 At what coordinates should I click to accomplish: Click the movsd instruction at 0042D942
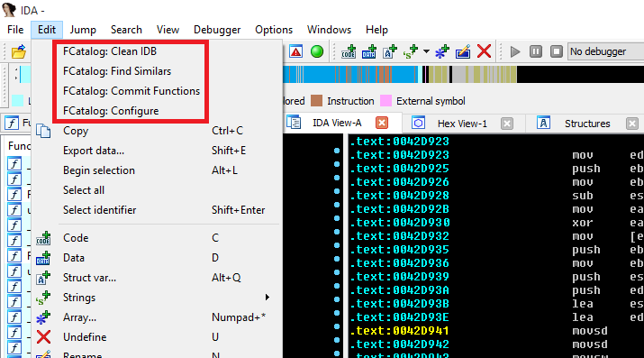pos(590,344)
